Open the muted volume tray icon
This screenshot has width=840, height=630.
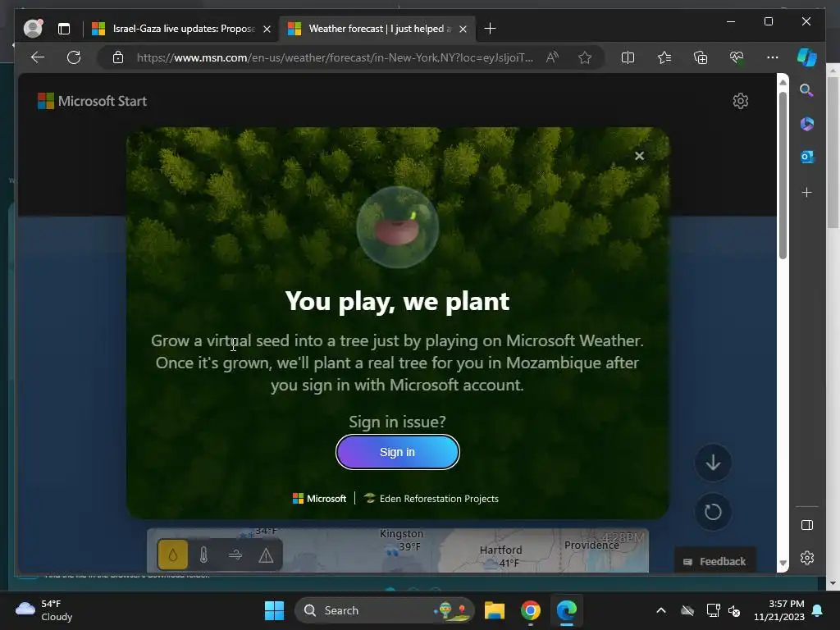pyautogui.click(x=734, y=610)
